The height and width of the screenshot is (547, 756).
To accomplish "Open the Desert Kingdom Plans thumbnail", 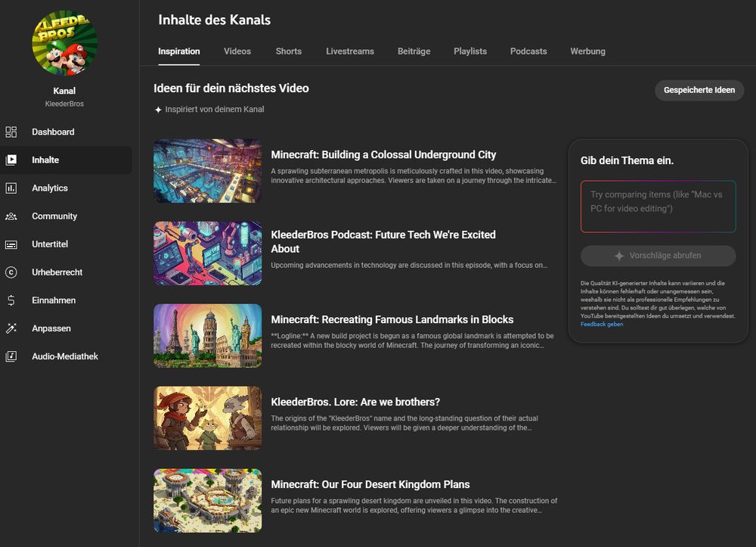I will click(208, 500).
